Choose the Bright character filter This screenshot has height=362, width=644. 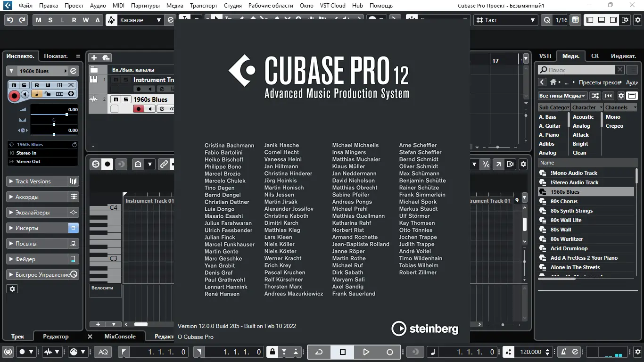(x=580, y=144)
